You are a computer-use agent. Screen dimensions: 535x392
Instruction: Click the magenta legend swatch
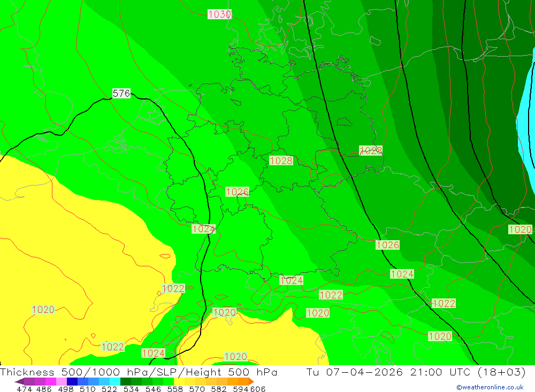pos(50,381)
